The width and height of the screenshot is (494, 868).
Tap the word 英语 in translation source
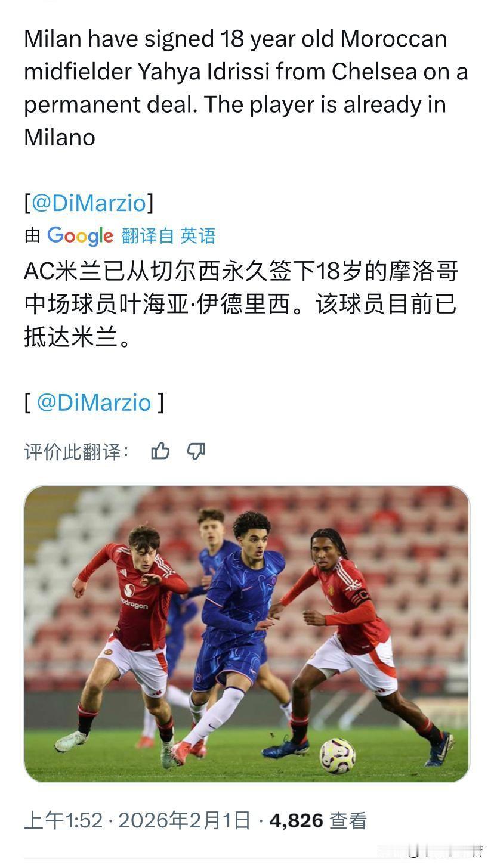tap(198, 236)
